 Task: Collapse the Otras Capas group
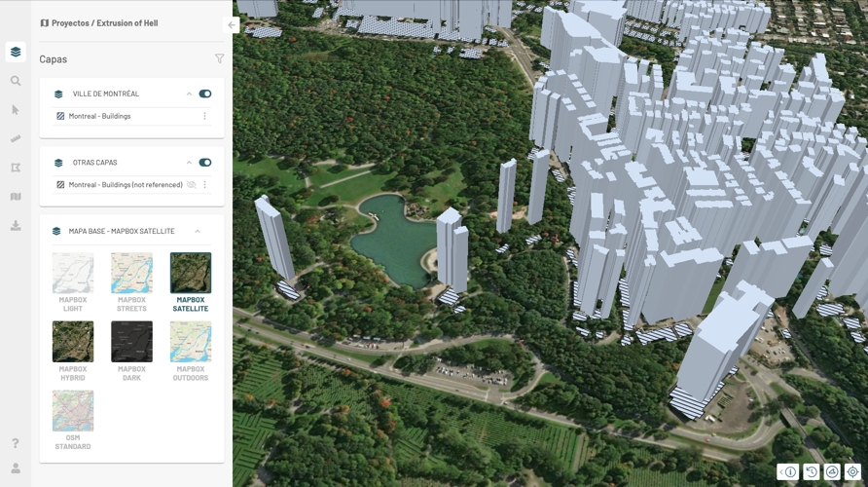[x=190, y=163]
